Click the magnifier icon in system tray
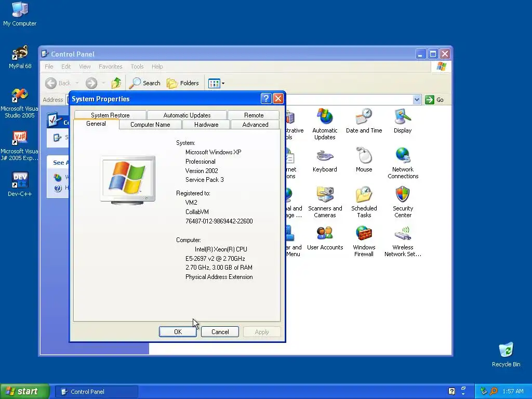This screenshot has width=532, height=399. tap(494, 391)
